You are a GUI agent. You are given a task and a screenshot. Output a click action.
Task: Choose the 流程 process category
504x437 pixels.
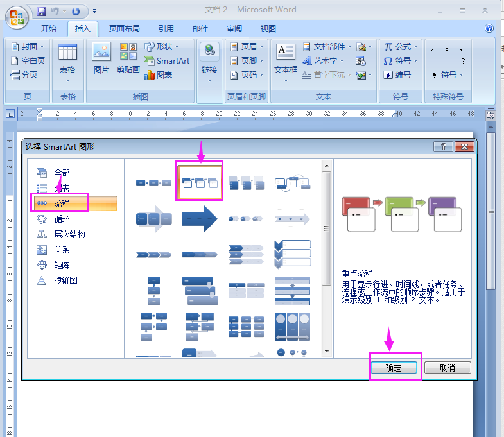[x=76, y=203]
